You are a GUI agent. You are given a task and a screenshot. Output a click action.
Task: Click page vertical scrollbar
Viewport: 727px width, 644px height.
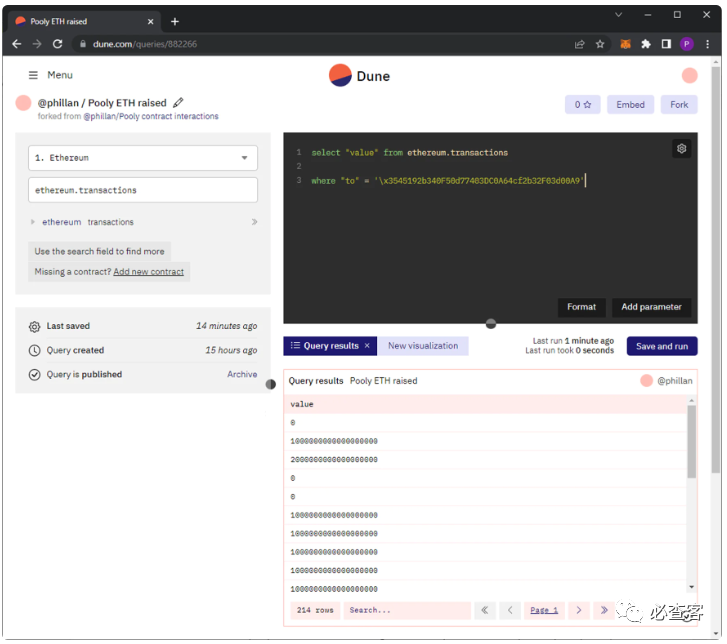click(716, 269)
